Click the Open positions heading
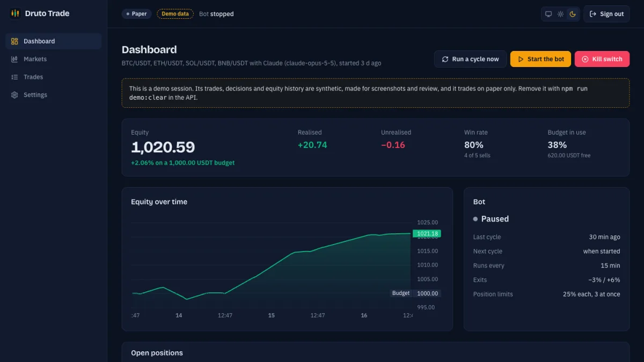The image size is (644, 362). [157, 353]
